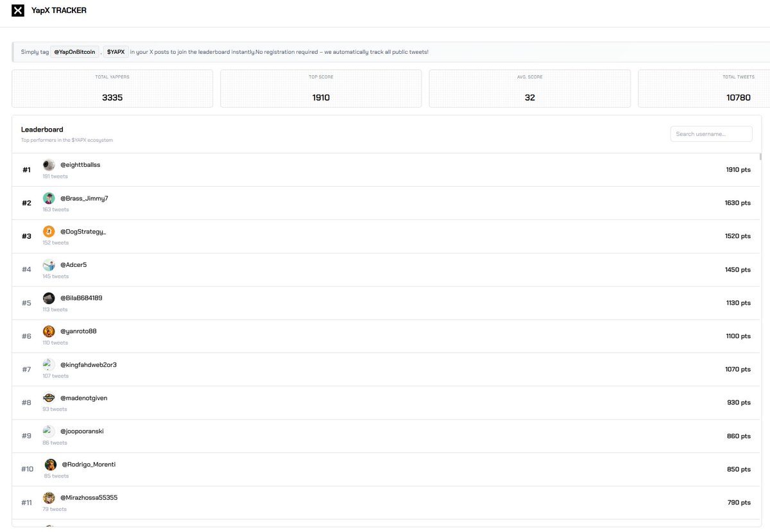This screenshot has height=532, width=770.
Task: Open @Mirazhossa55355 avatar
Action: [x=49, y=498]
